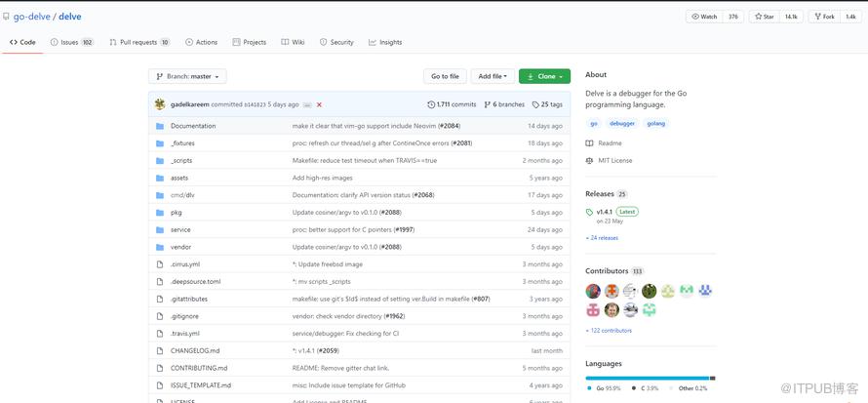868x403 pixels.
Task: Open the go-delve owner link
Action: coord(31,17)
